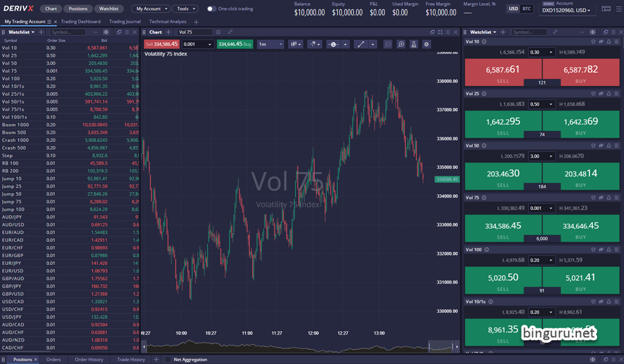This screenshot has height=364, width=624.
Task: Expand the My Account dropdown
Action: point(151,9)
